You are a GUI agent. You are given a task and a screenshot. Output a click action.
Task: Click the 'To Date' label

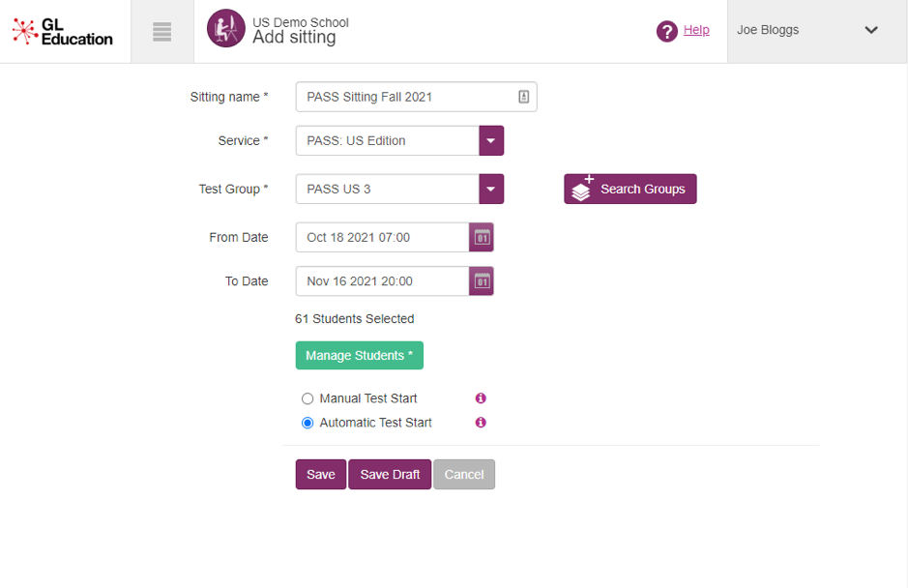click(247, 281)
